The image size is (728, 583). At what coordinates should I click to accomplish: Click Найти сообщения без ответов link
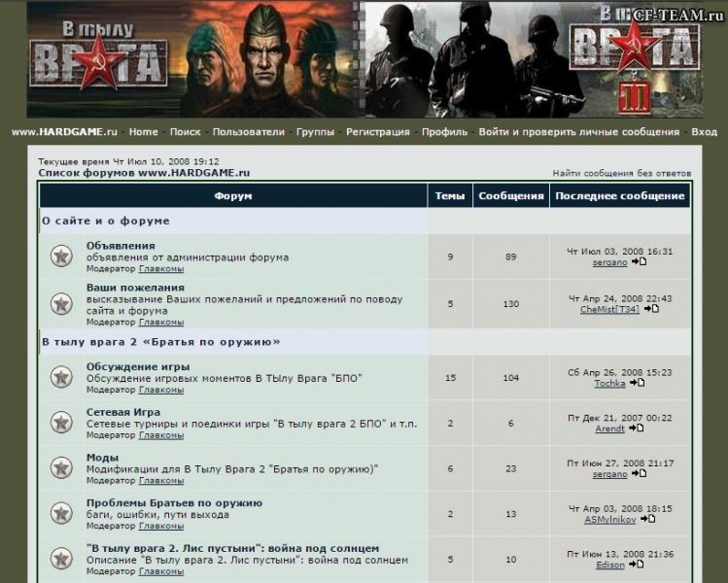(x=622, y=173)
